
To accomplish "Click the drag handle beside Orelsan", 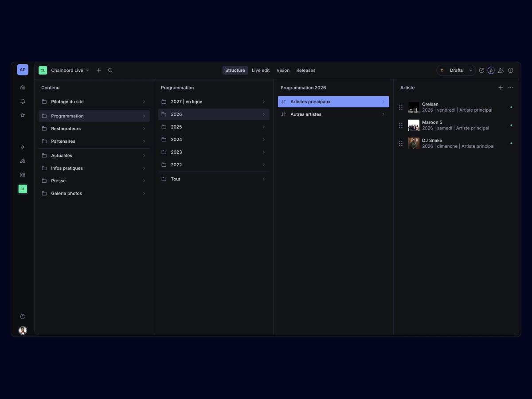I will pyautogui.click(x=401, y=107).
